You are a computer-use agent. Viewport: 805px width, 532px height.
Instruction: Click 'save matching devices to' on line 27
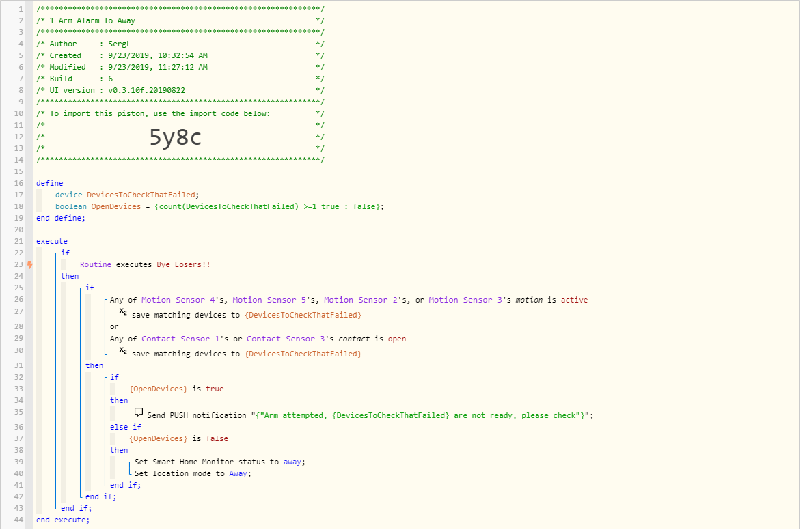tap(186, 315)
